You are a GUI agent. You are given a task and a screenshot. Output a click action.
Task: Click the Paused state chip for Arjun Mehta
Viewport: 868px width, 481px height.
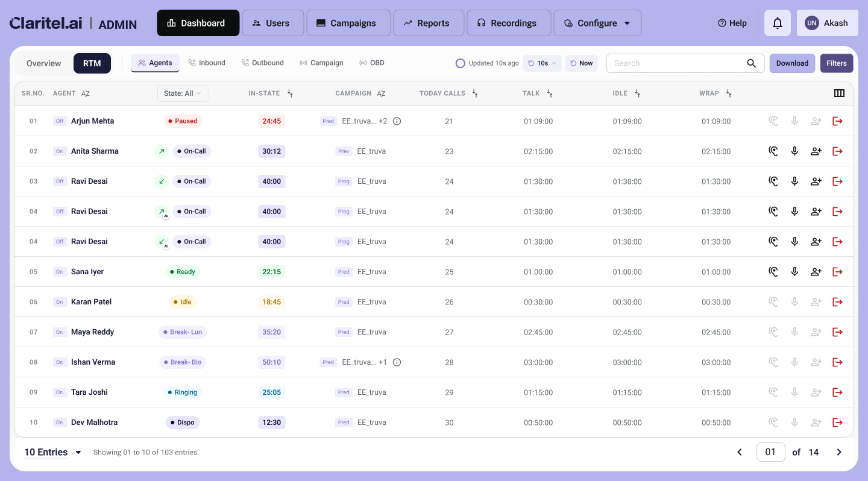pos(182,121)
